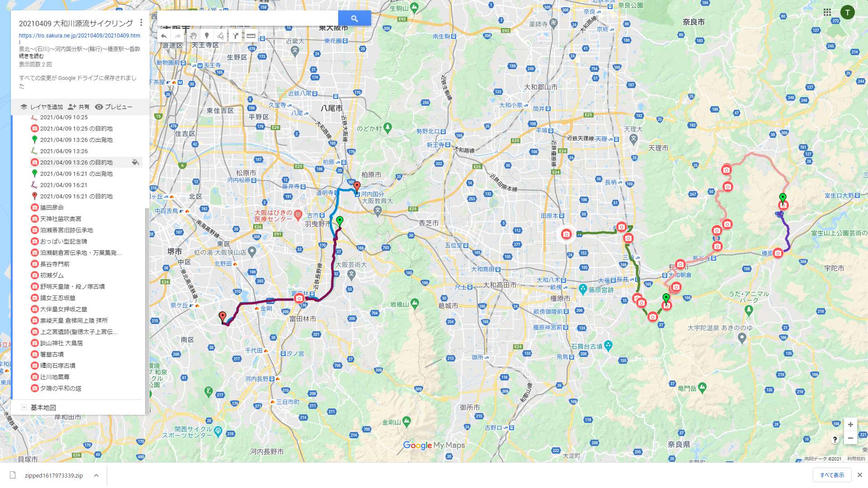Select 長谷寺門前 in the layer list
The width and height of the screenshot is (868, 488).
click(55, 264)
